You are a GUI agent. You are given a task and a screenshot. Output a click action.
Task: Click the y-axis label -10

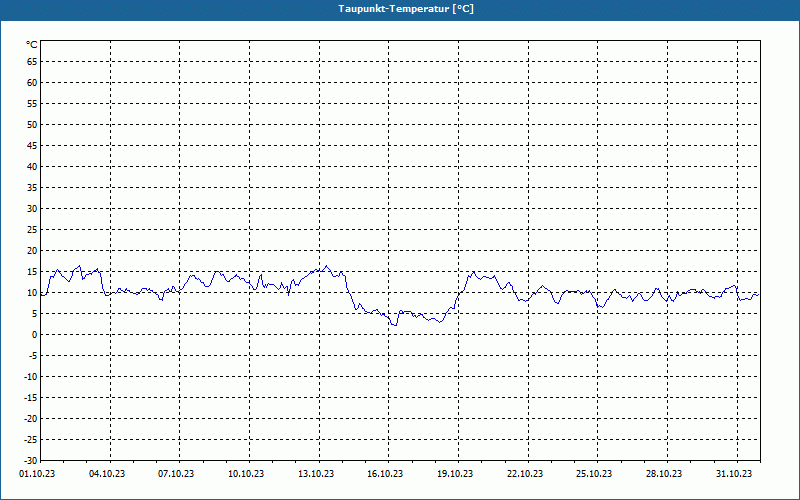click(31, 377)
